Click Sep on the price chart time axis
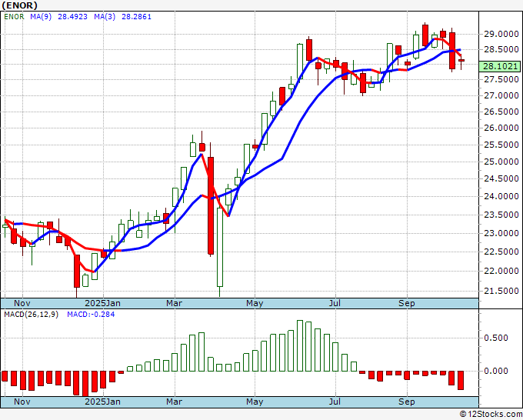The width and height of the screenshot is (523, 420). pos(407,303)
